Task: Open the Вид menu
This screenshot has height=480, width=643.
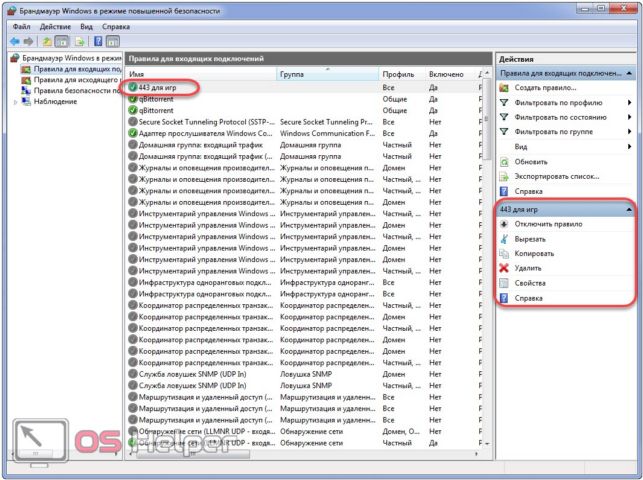Action: (86, 27)
